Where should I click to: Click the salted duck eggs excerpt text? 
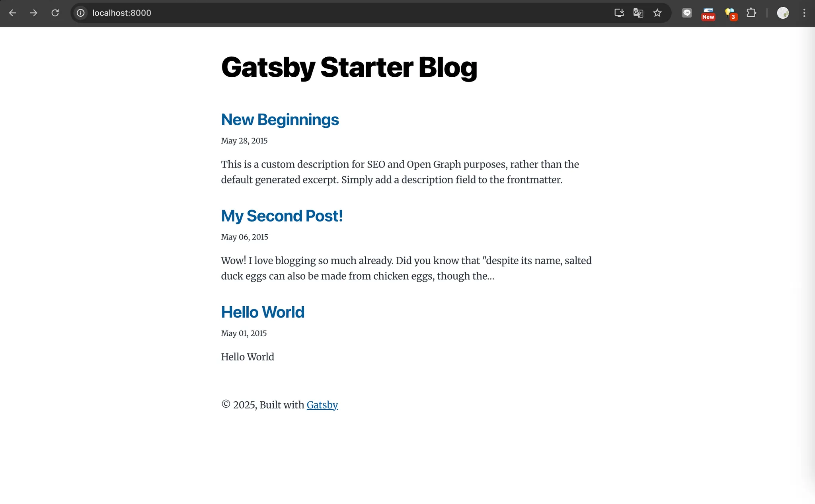click(406, 269)
